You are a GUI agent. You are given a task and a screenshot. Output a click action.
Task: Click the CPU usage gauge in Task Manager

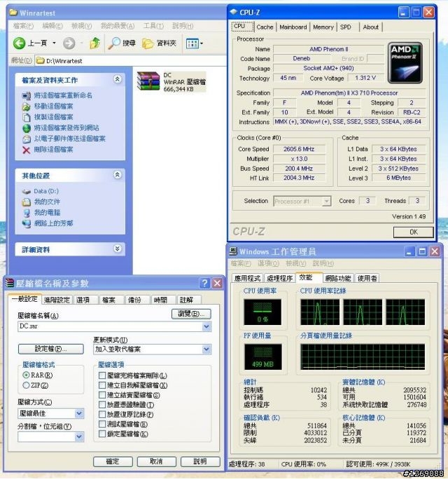pyautogui.click(x=262, y=312)
